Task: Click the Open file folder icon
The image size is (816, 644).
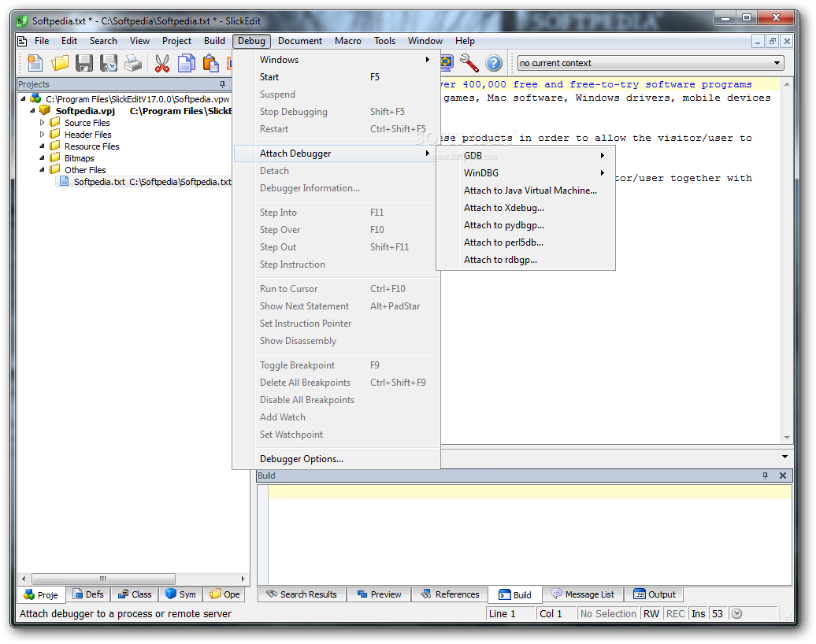Action: pyautogui.click(x=59, y=63)
